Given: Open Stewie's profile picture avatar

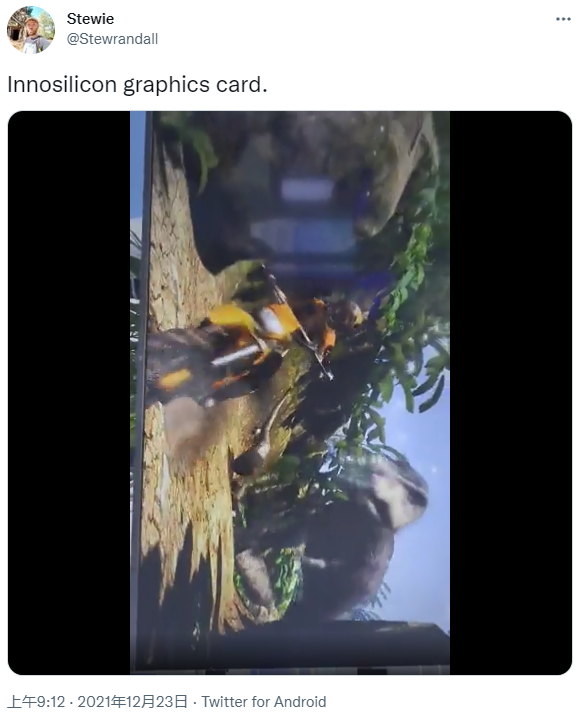Looking at the screenshot, I should (x=31, y=30).
